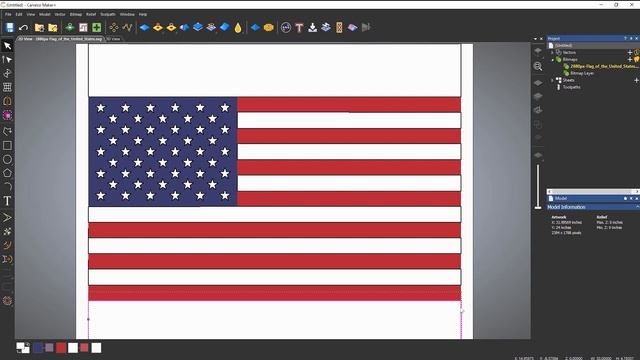Open the Toolpath menu
The width and height of the screenshot is (640, 360).
(108, 14)
